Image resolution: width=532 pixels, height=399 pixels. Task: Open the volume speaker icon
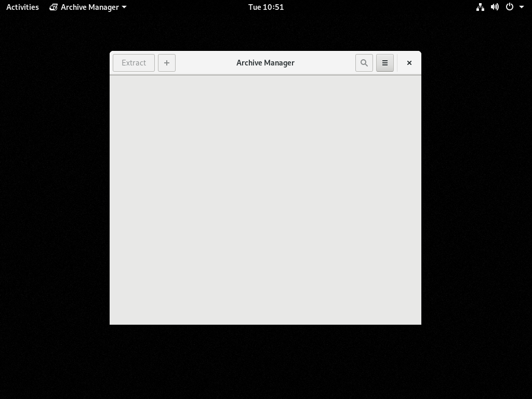click(x=495, y=7)
